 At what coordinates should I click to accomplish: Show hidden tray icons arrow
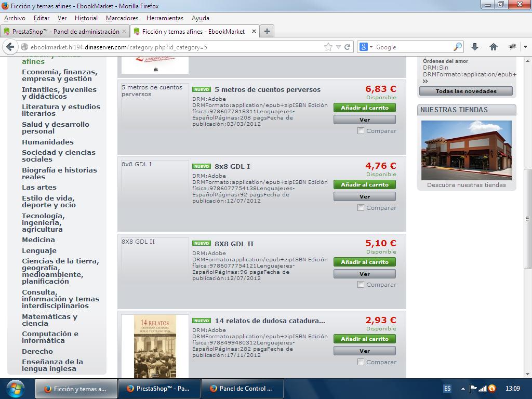tap(463, 389)
